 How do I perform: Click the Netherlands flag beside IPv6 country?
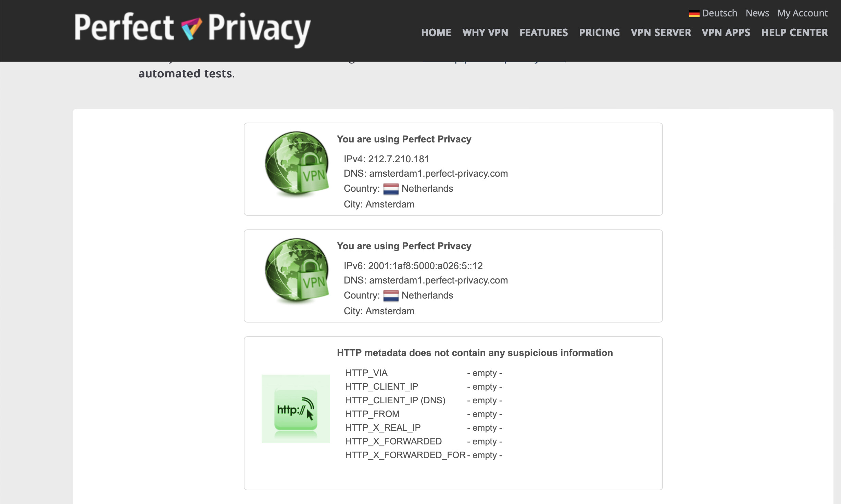coord(391,295)
